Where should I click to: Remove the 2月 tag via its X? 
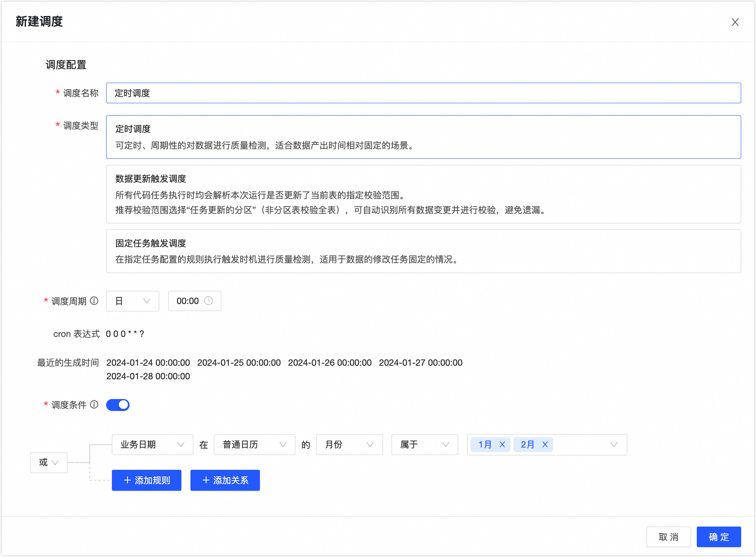545,444
